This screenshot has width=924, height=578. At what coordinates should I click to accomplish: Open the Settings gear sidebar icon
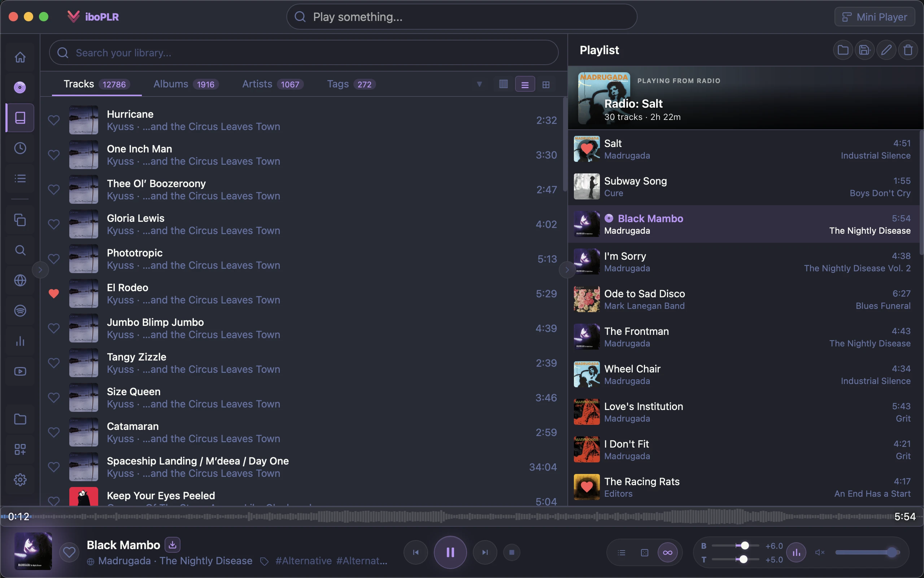click(x=20, y=479)
